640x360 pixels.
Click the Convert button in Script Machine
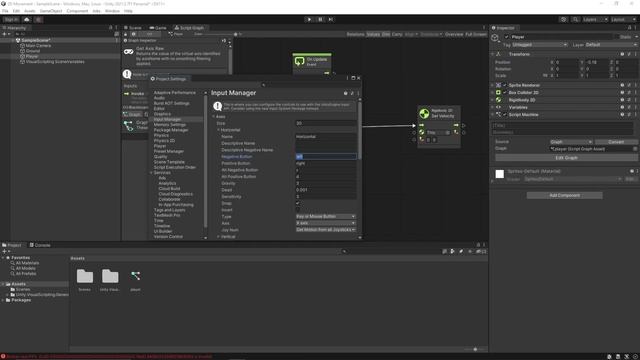[x=616, y=142]
